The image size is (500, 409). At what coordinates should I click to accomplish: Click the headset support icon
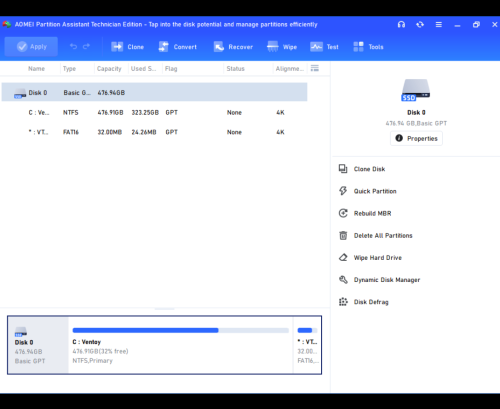click(x=401, y=24)
